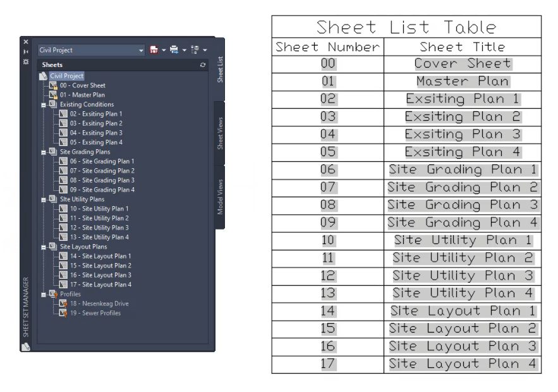Click sheet icon of 02 - Exsiting Plan 1

63,114
